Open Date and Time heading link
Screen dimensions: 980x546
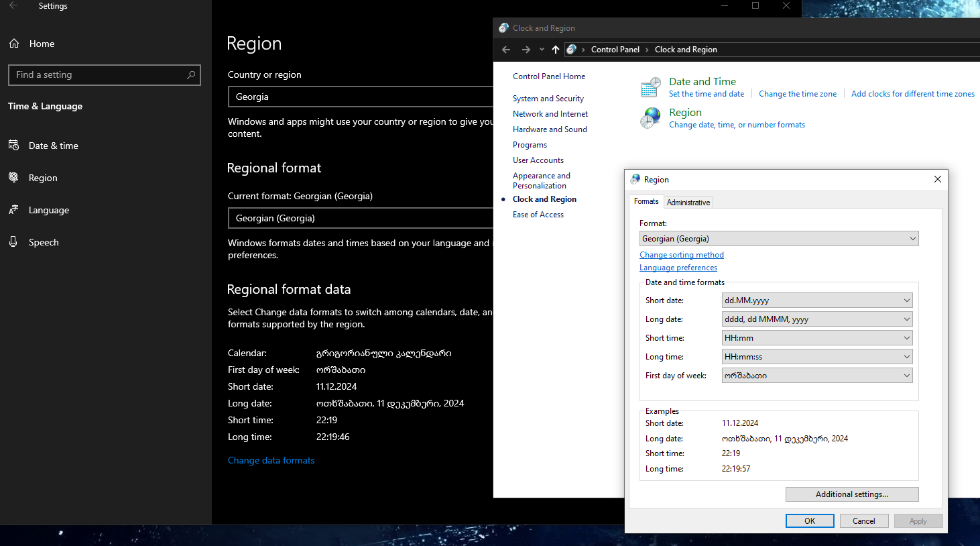702,82
